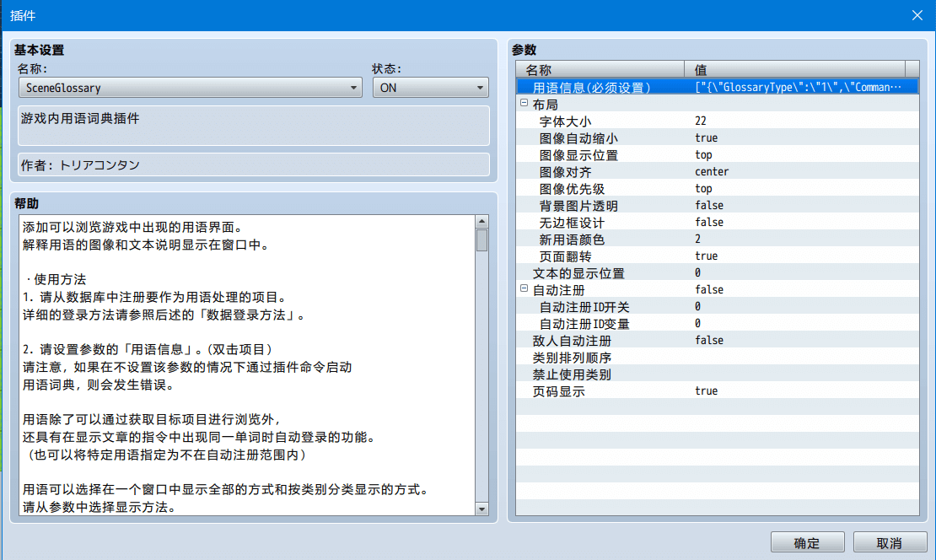Select the 图像显示位置 parameter
The height and width of the screenshot is (560, 936).
[717, 154]
